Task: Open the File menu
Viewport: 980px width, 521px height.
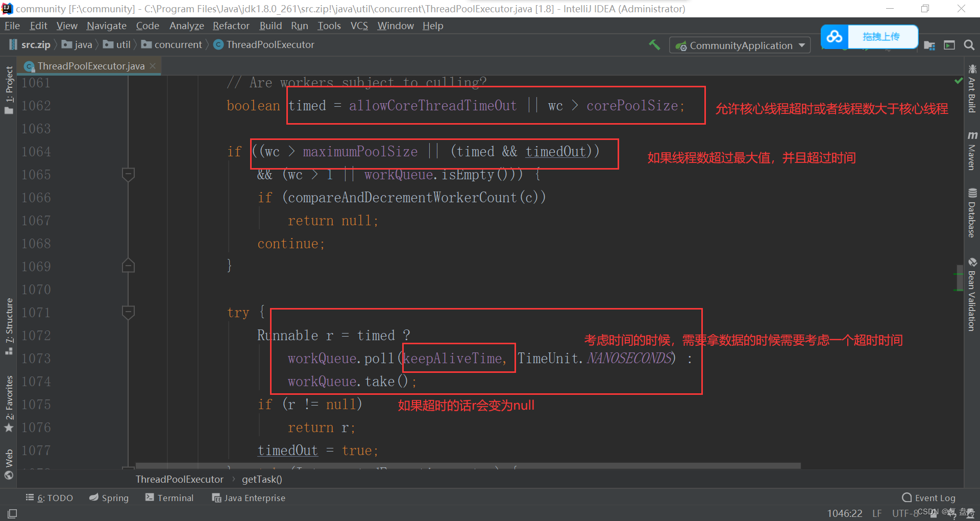Action: click(12, 26)
